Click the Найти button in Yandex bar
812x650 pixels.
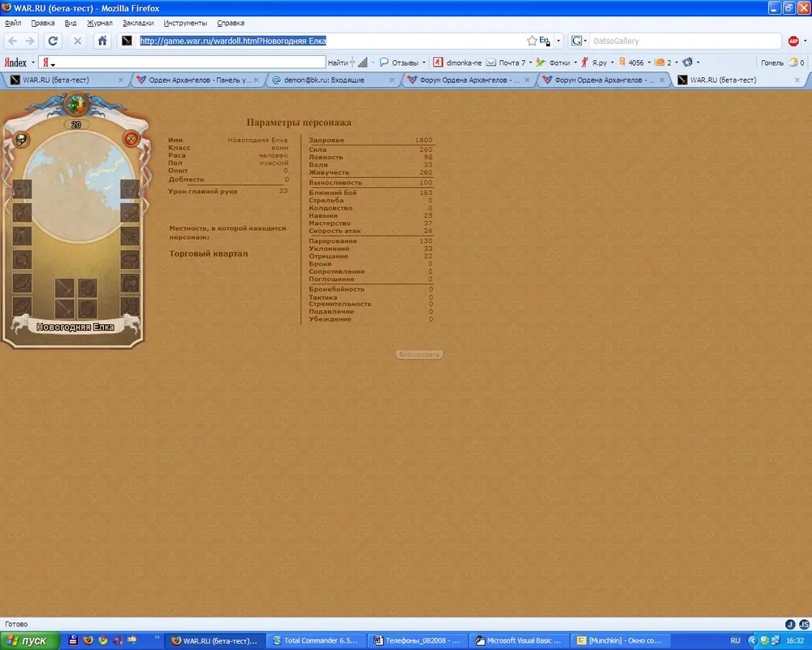pos(338,63)
